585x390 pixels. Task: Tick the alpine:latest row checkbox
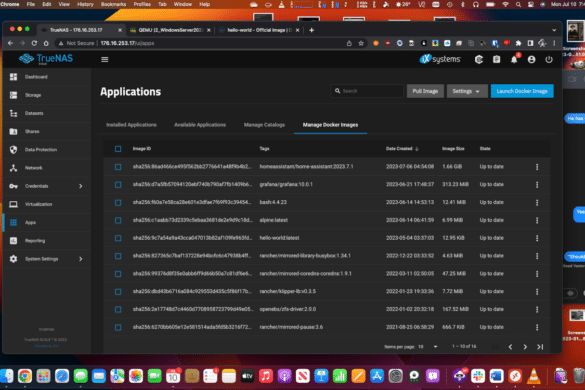pos(118,220)
